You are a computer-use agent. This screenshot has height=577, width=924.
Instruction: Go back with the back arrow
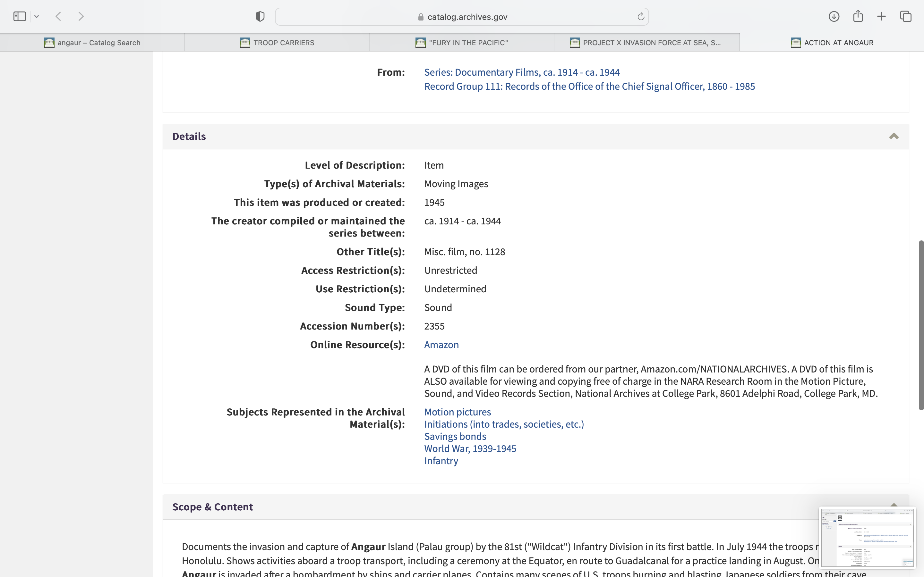58,16
